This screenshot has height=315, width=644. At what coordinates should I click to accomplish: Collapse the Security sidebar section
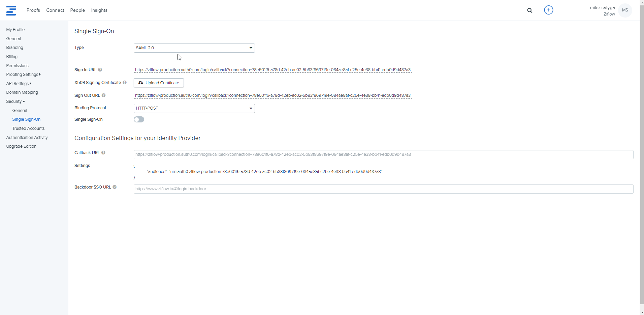coord(15,102)
